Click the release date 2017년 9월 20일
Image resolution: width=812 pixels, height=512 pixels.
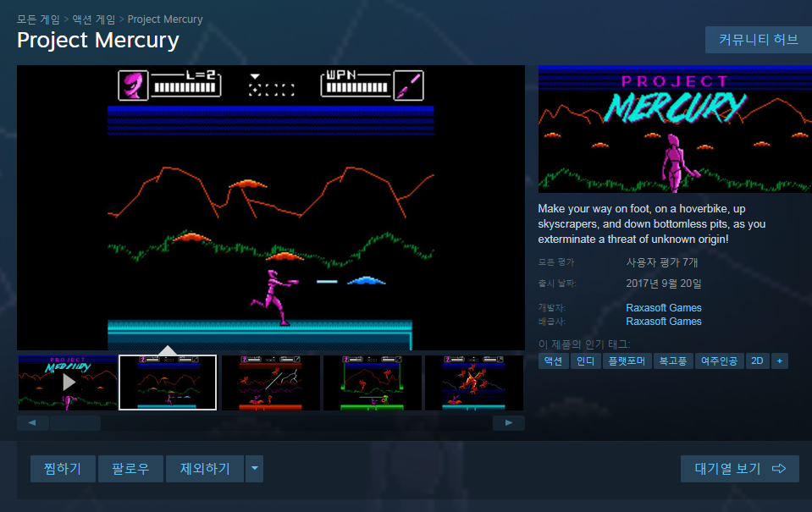click(x=663, y=284)
